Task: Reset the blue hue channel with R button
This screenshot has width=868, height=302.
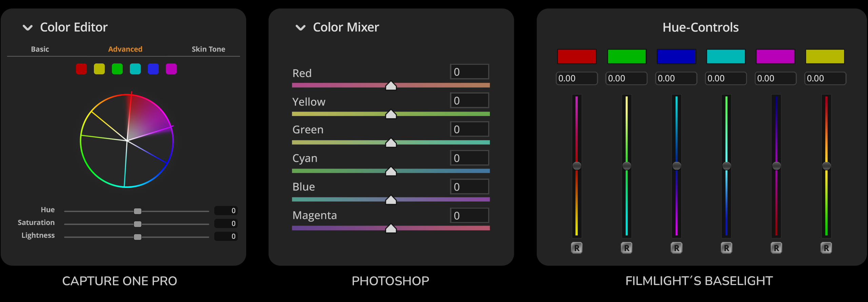Action: pyautogui.click(x=676, y=248)
